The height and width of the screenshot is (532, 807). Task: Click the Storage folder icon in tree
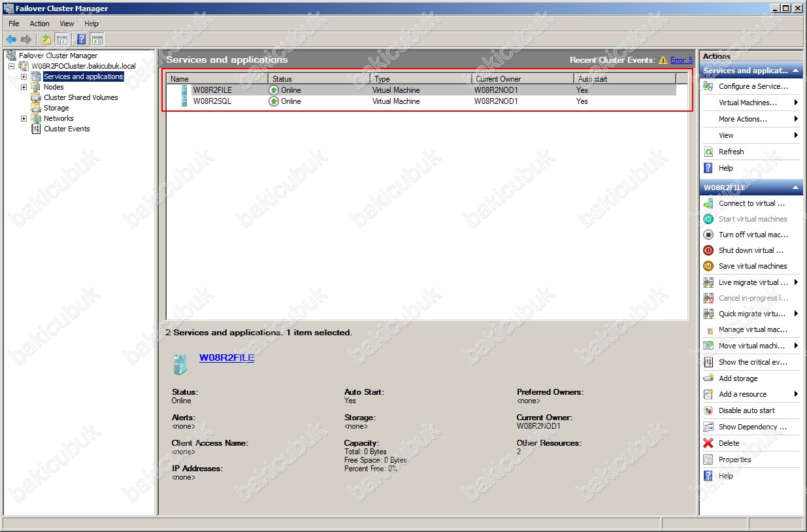point(36,108)
